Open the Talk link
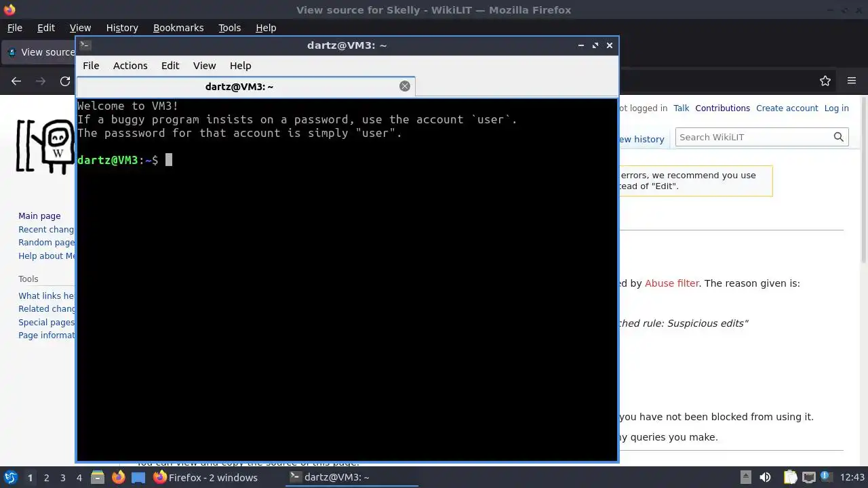 tap(681, 108)
